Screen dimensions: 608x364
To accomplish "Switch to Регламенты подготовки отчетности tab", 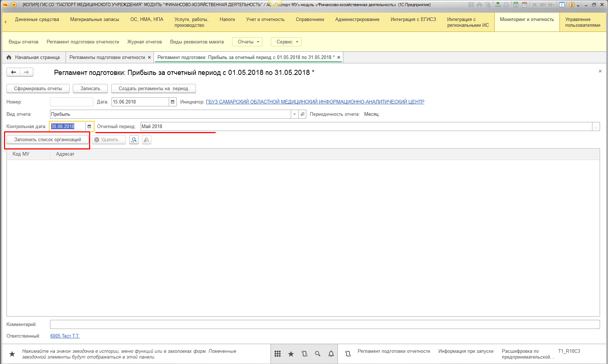I will point(107,58).
